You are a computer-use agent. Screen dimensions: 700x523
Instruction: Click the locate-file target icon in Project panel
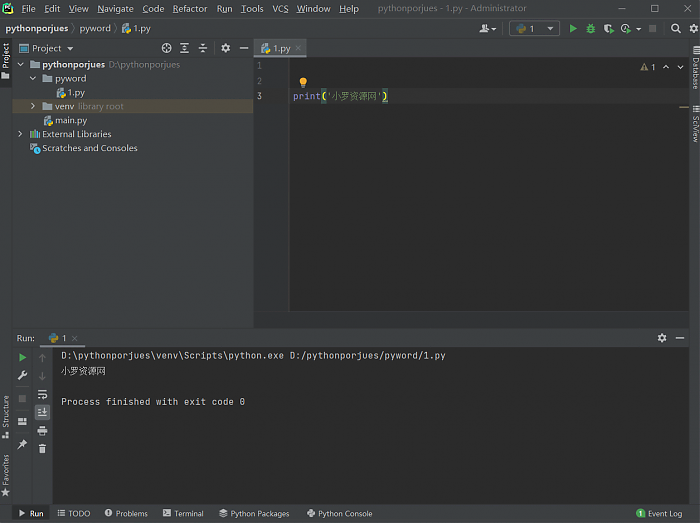pos(167,48)
